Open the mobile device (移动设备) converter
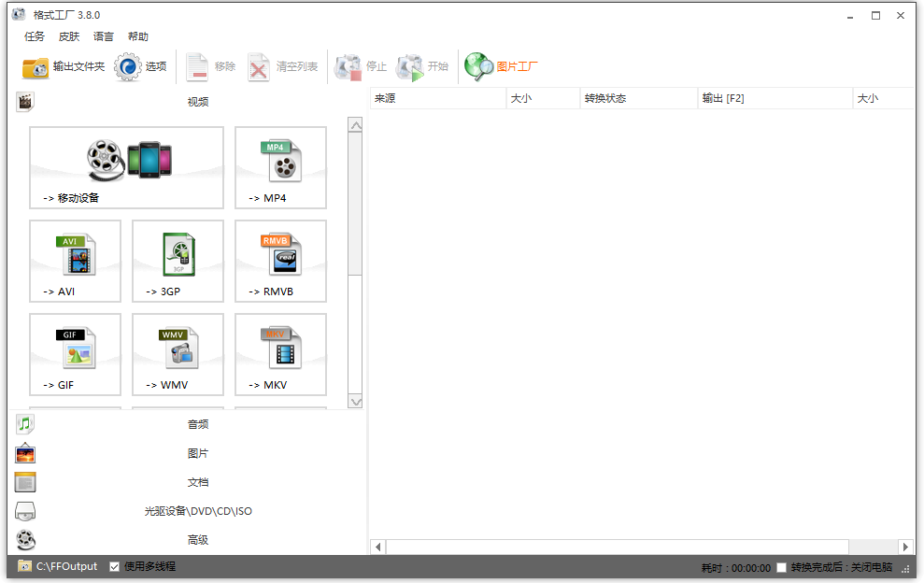924x583 pixels. pos(126,167)
